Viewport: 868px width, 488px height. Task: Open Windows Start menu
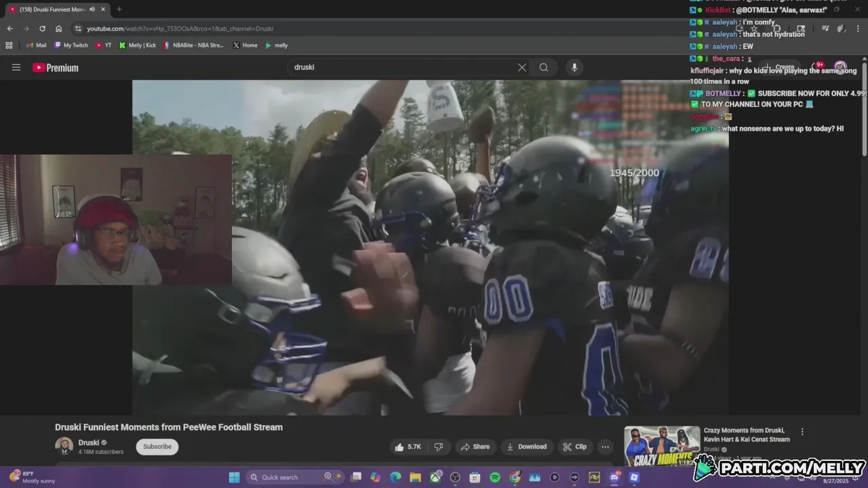pos(234,477)
